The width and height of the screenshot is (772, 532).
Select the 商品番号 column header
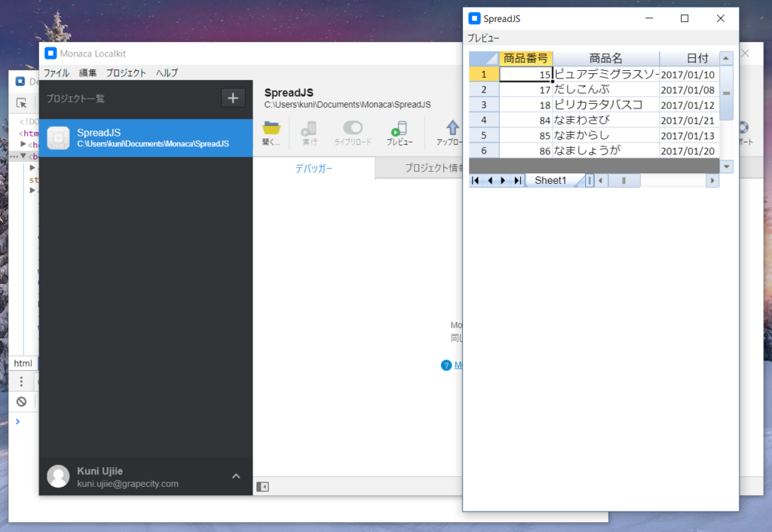tap(525, 59)
